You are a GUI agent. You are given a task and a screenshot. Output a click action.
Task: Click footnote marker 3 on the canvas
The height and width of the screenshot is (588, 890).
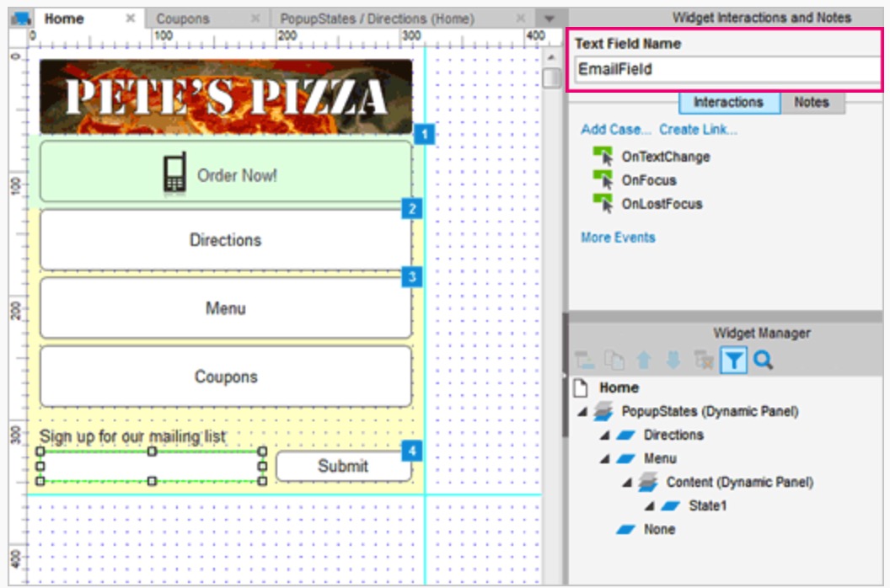click(412, 277)
